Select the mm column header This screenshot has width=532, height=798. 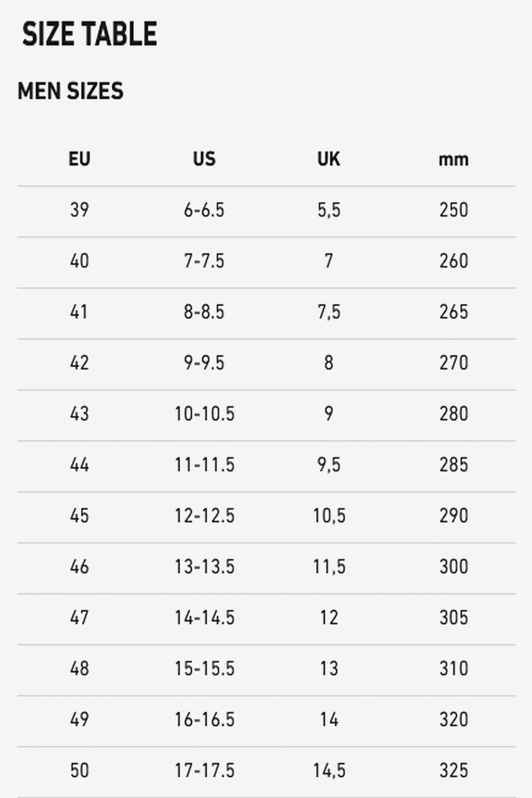454,160
